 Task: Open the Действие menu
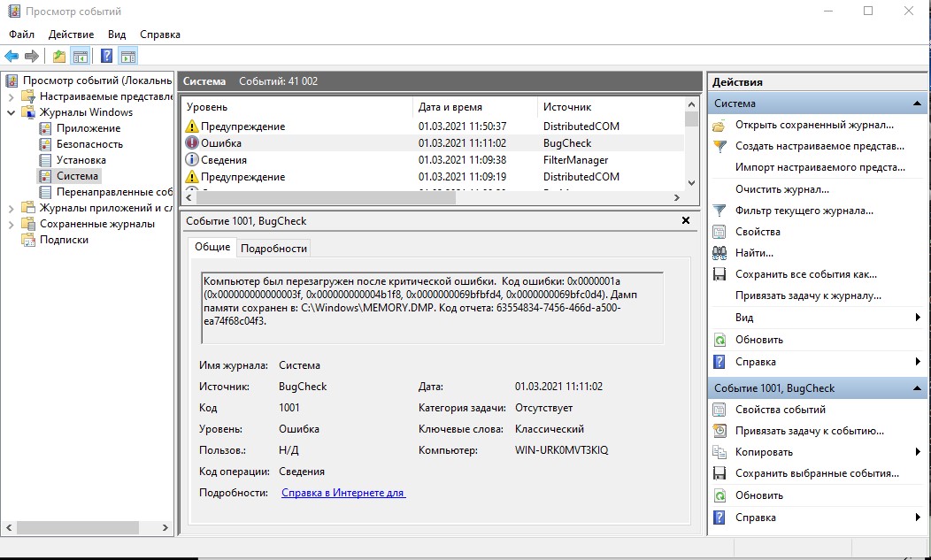click(x=72, y=35)
